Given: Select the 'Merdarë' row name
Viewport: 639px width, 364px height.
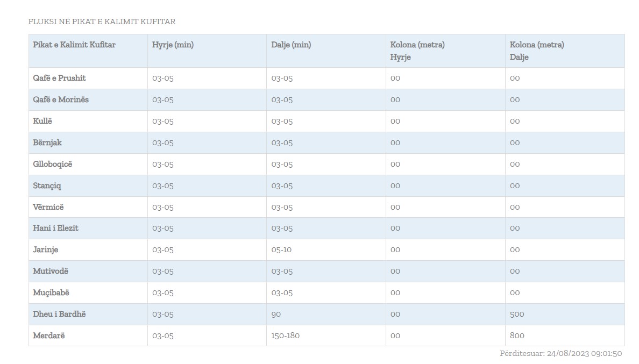Looking at the screenshot, I should pos(49,336).
